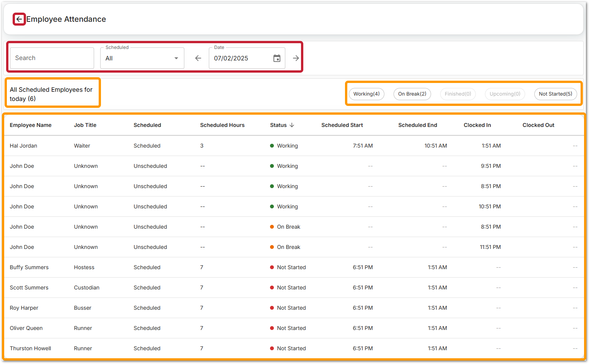Sort by Scheduled Start column header
Viewport: 589px width, 364px height.
[x=342, y=125]
